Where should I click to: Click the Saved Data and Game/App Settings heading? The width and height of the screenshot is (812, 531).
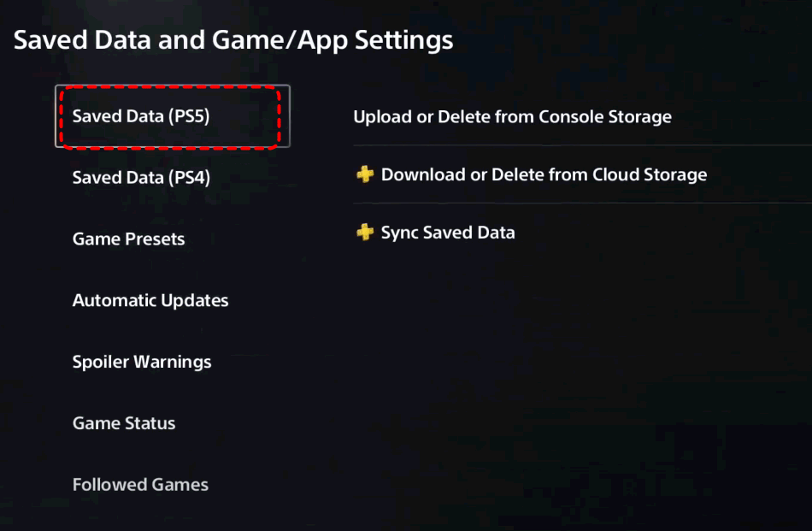pyautogui.click(x=233, y=40)
